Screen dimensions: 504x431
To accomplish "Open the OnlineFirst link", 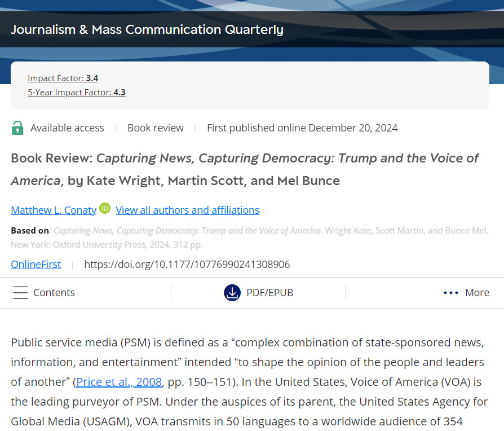I will 36,265.
